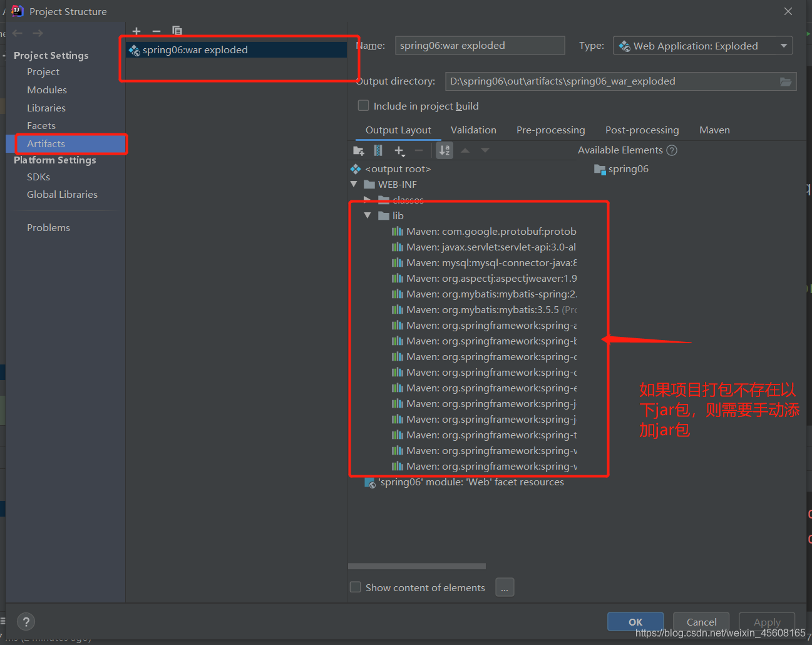The height and width of the screenshot is (645, 812).
Task: Open the Problems section
Action: coord(48,228)
